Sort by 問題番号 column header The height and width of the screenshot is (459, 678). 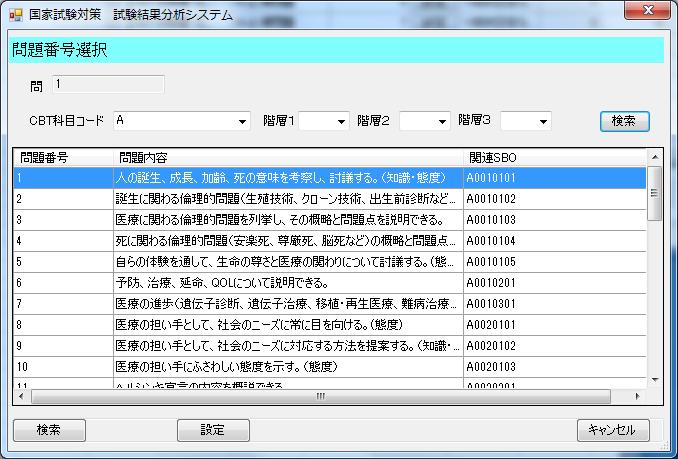pyautogui.click(x=62, y=157)
